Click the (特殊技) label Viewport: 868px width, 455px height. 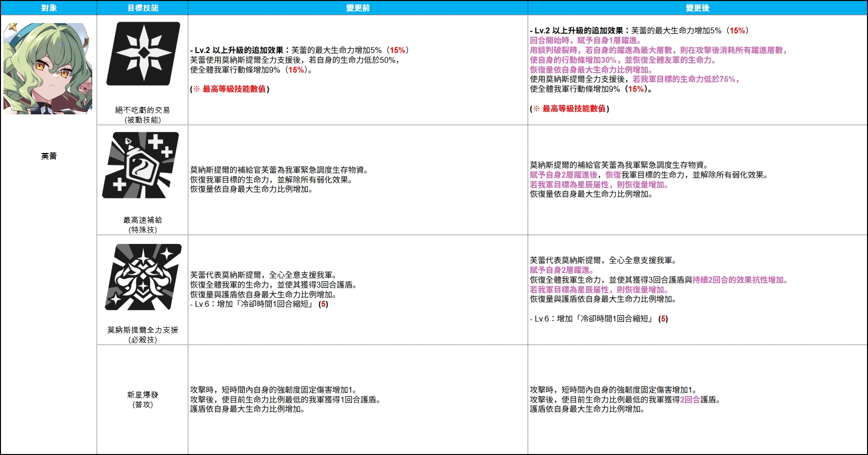pyautogui.click(x=143, y=230)
